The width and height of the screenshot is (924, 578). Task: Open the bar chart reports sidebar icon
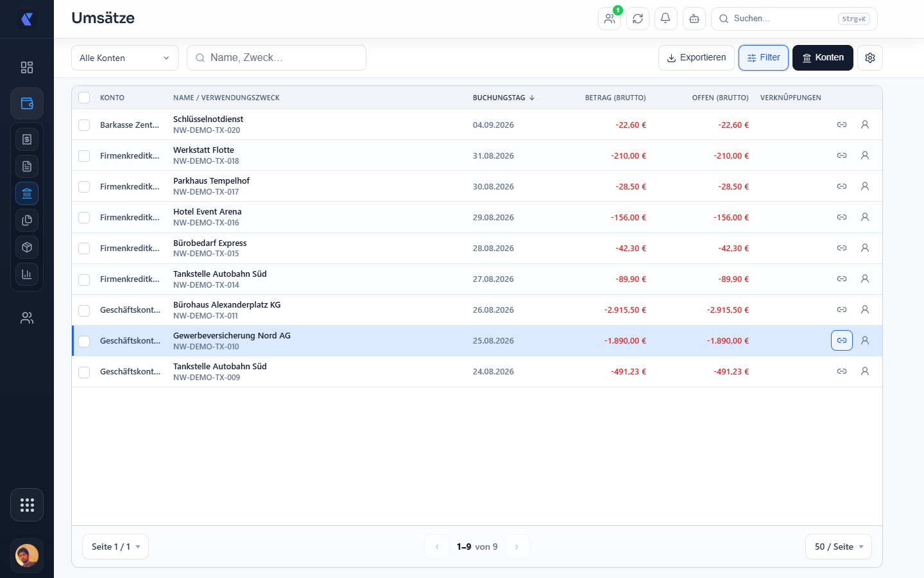pyautogui.click(x=27, y=274)
